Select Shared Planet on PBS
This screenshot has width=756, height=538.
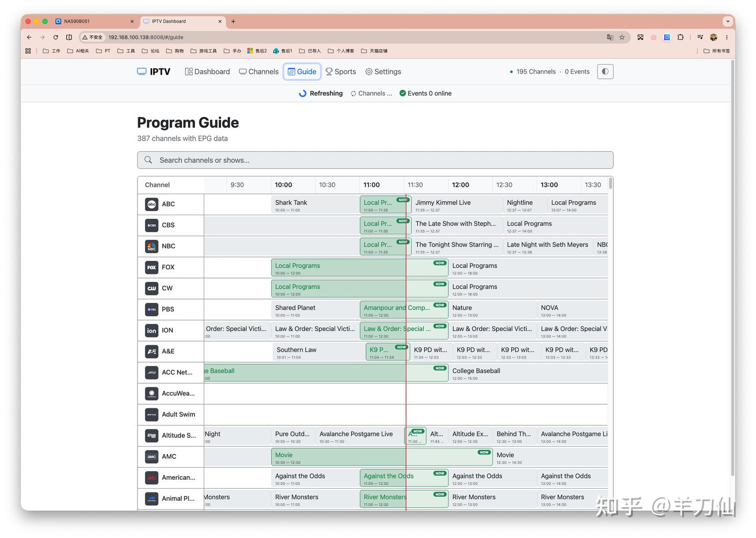[315, 310]
